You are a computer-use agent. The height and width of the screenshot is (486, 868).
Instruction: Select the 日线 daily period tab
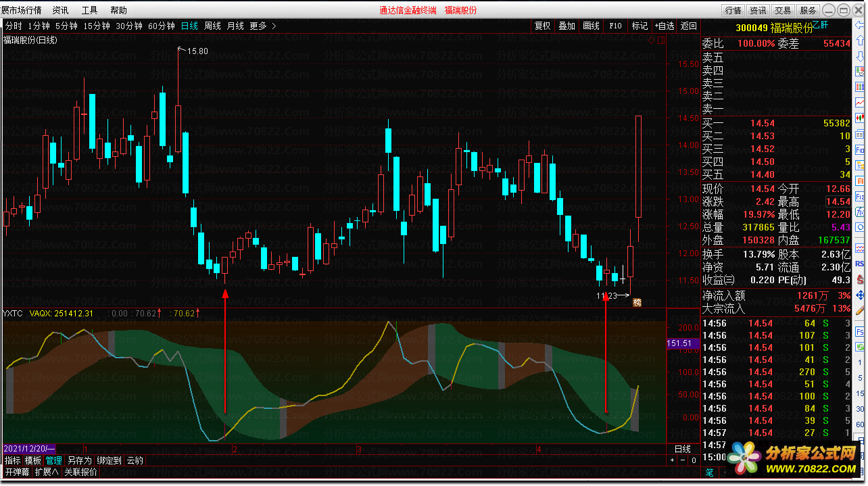click(x=189, y=26)
